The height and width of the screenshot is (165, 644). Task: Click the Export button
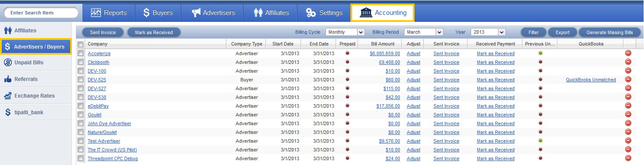pos(562,32)
